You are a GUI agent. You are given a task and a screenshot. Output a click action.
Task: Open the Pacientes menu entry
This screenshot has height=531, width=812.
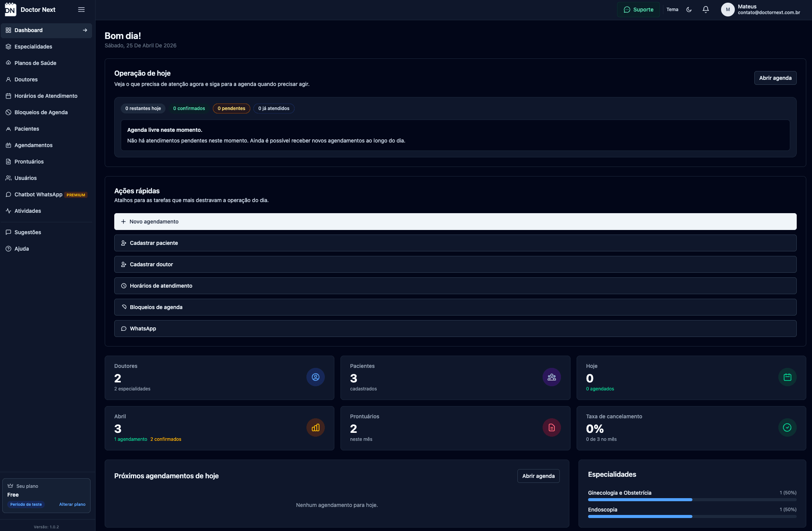(26, 128)
